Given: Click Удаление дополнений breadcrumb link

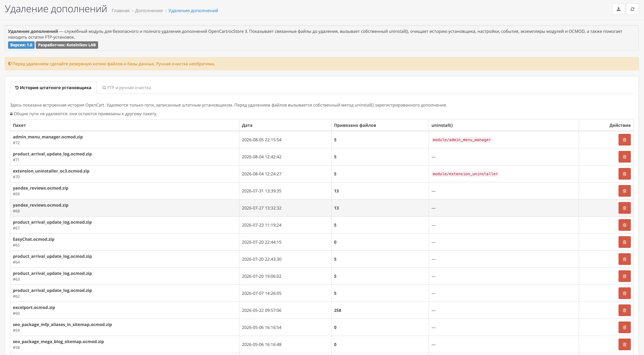Looking at the screenshot, I should pyautogui.click(x=193, y=10).
